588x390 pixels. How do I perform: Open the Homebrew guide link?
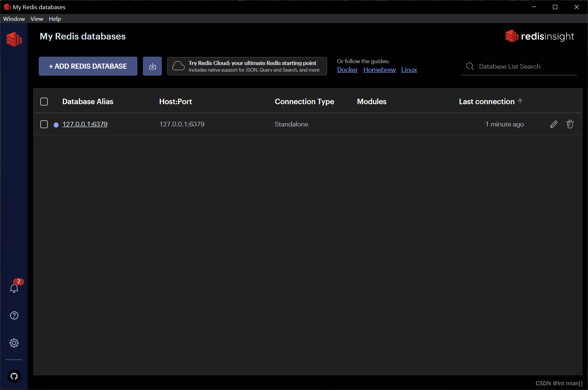point(379,70)
